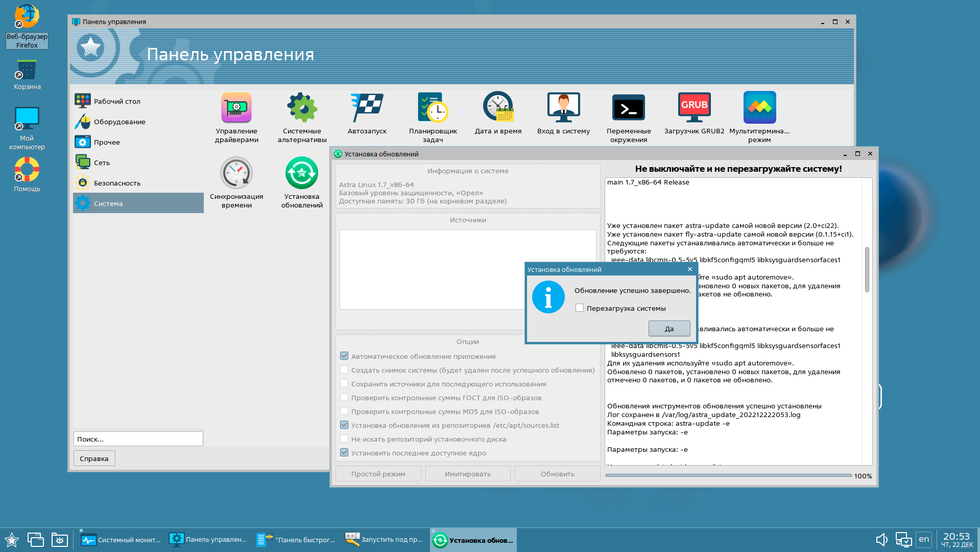Click 'Командная строка: astra-update -e' log line
The height and width of the screenshot is (552, 980).
[668, 423]
